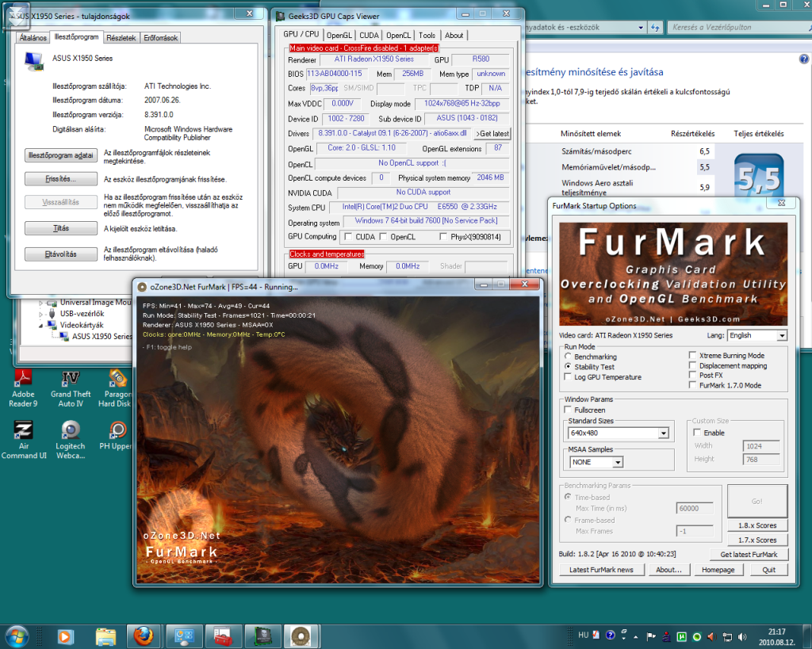The width and height of the screenshot is (812, 649).
Task: Open Windows Media Player from taskbar
Action: (66, 636)
